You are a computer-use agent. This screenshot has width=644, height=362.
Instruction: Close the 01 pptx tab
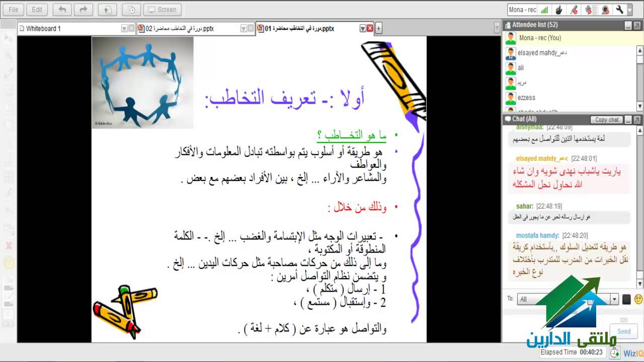coord(370,29)
